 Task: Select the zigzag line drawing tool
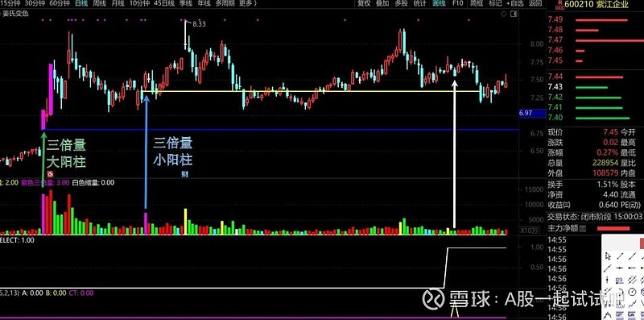(x=632, y=304)
